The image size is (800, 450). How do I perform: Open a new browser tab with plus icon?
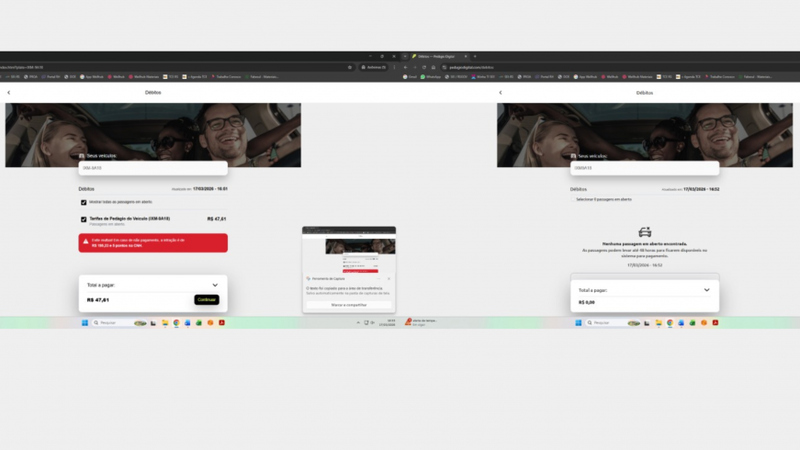click(x=474, y=56)
